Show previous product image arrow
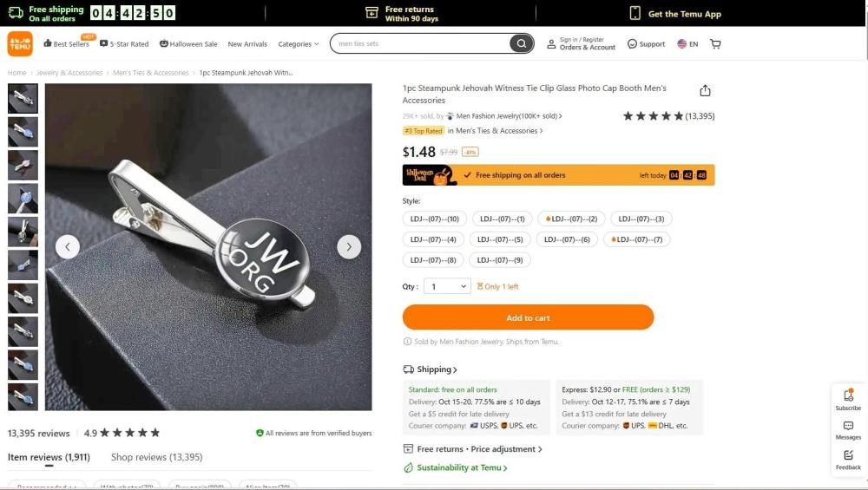 (x=68, y=246)
